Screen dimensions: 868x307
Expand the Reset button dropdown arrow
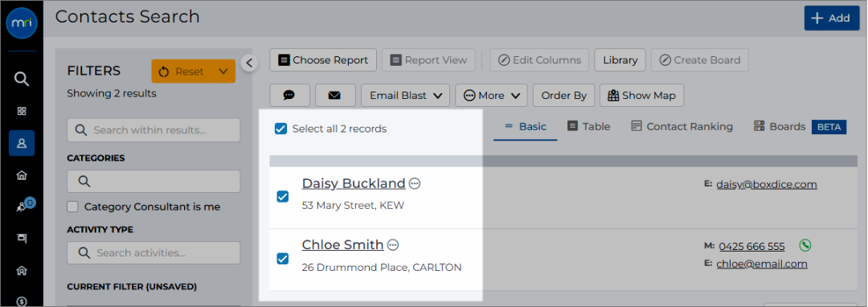(223, 72)
